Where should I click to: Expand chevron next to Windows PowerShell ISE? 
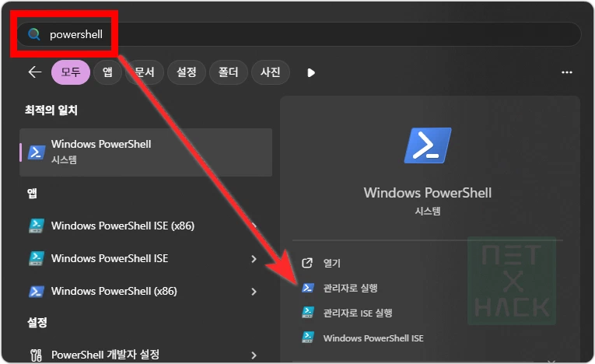(x=254, y=258)
